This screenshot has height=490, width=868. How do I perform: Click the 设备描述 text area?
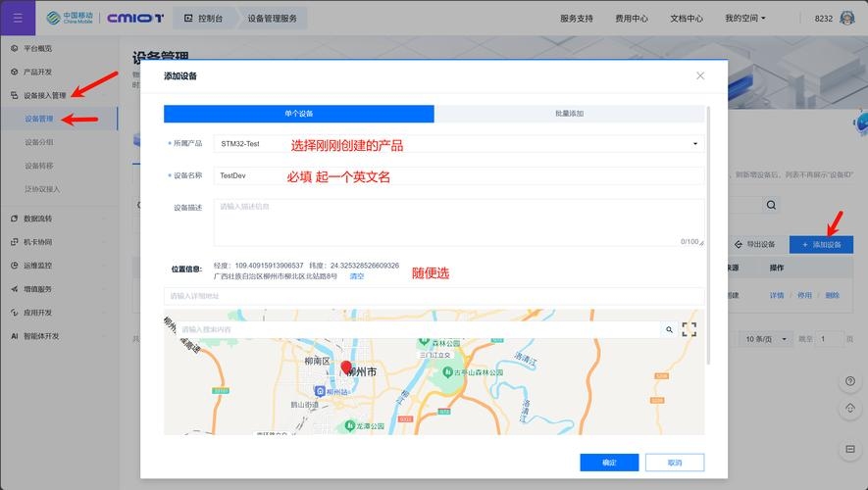[459, 222]
